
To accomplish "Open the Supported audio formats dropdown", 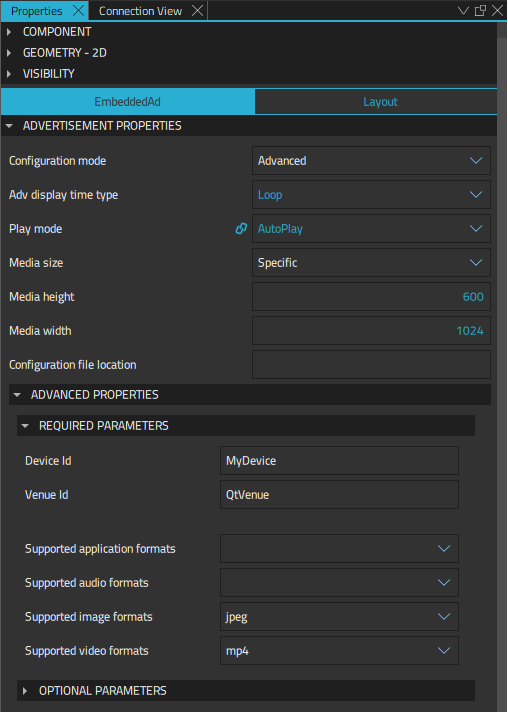I will 340,583.
